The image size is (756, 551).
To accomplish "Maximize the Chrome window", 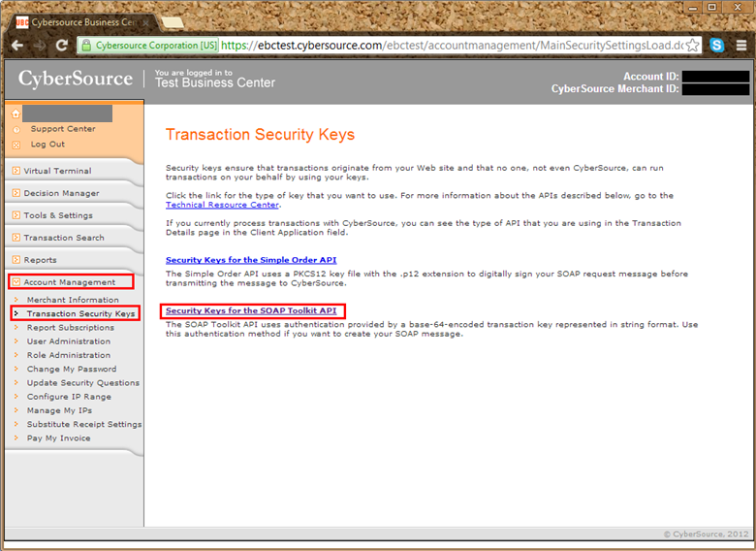I will coord(712,7).
